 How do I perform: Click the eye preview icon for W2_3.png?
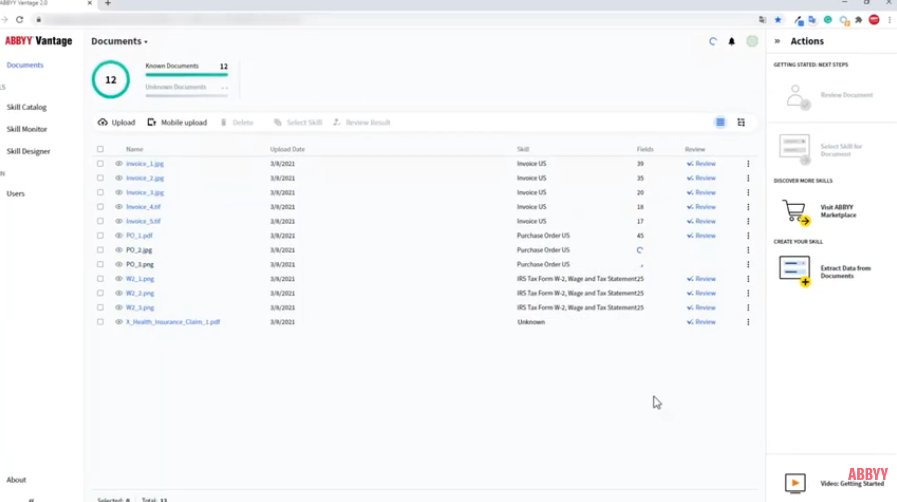(x=118, y=308)
